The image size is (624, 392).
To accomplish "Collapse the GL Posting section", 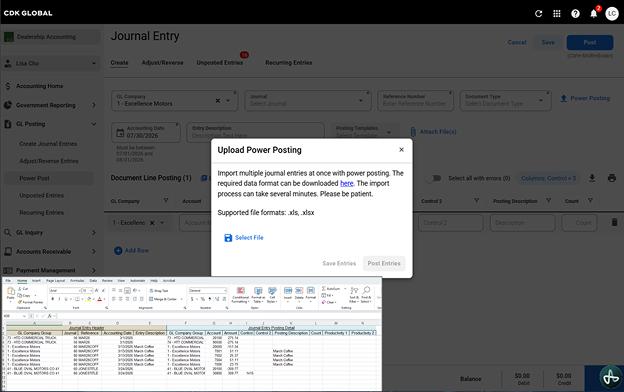I will (x=94, y=124).
